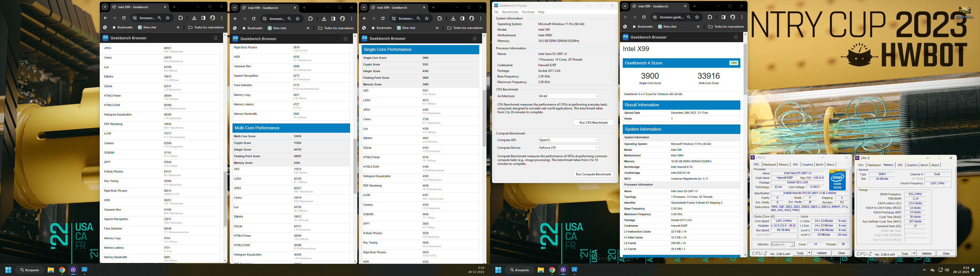This screenshot has width=980, height=276.
Task: Click Close button in CPU-Z Memory window
Action: point(946,254)
